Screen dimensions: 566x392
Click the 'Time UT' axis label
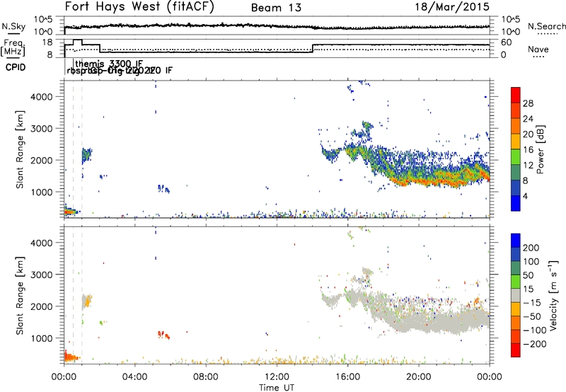(x=277, y=388)
